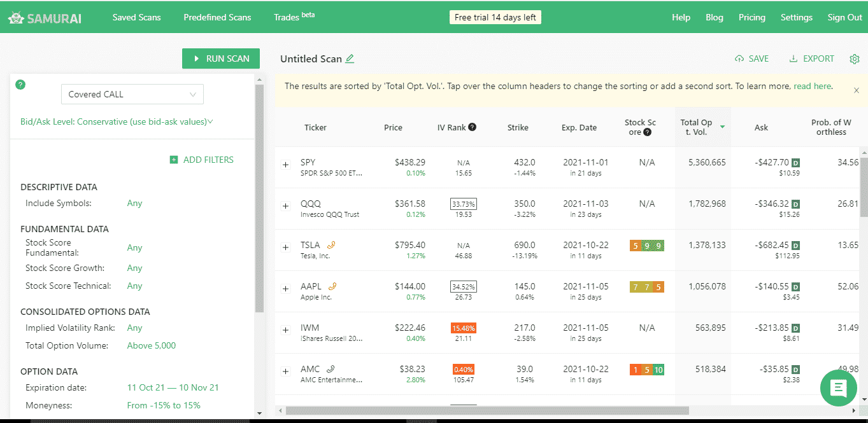Save the scan using the cloud icon
Screen dimensions: 868x423
pyautogui.click(x=738, y=58)
